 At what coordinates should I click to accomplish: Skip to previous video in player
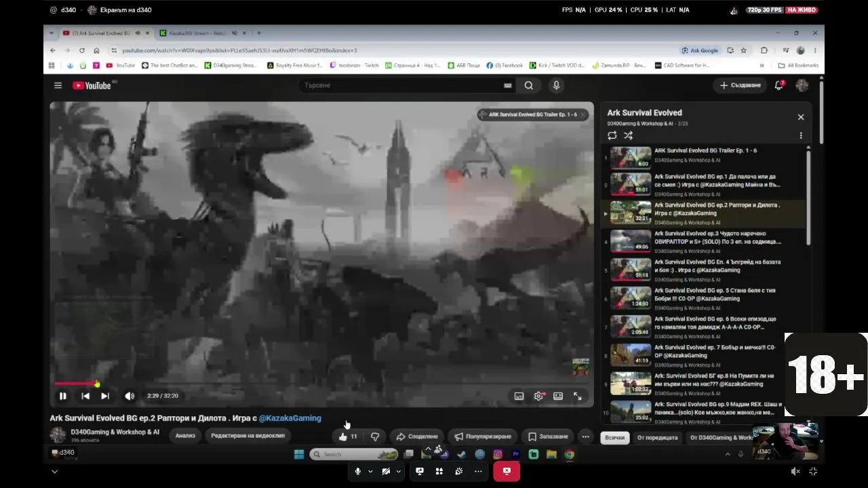85,396
